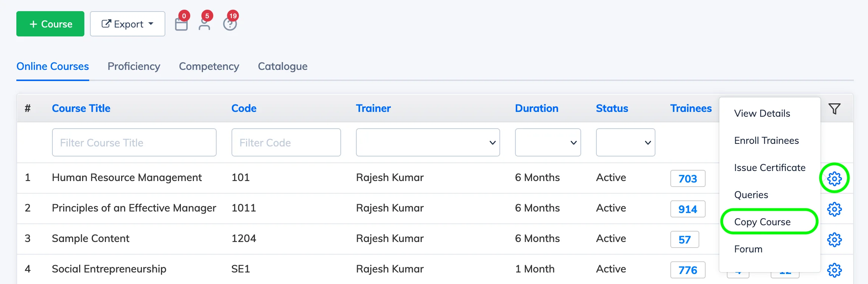Viewport: 868px width, 284px height.
Task: Sort by the Code column header
Action: 244,108
